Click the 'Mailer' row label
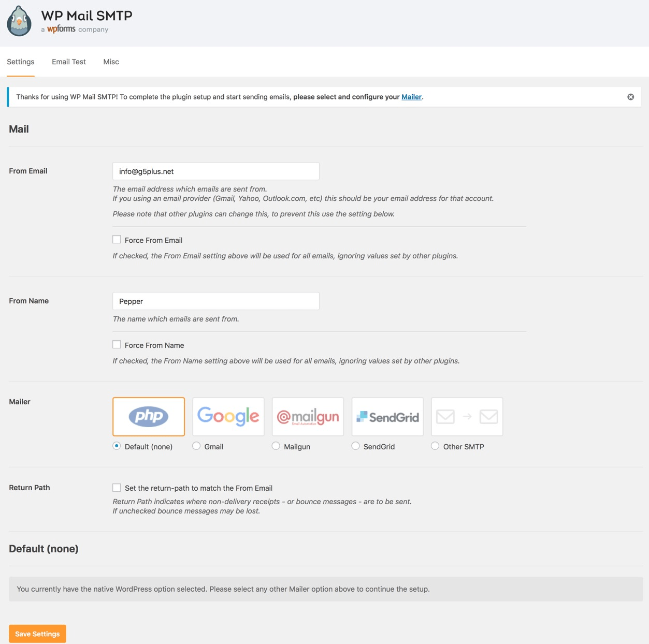Screen dimensions: 649x644 pos(20,402)
